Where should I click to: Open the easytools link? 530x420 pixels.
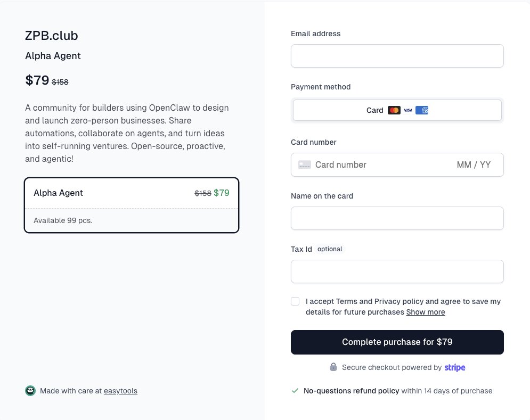point(120,391)
